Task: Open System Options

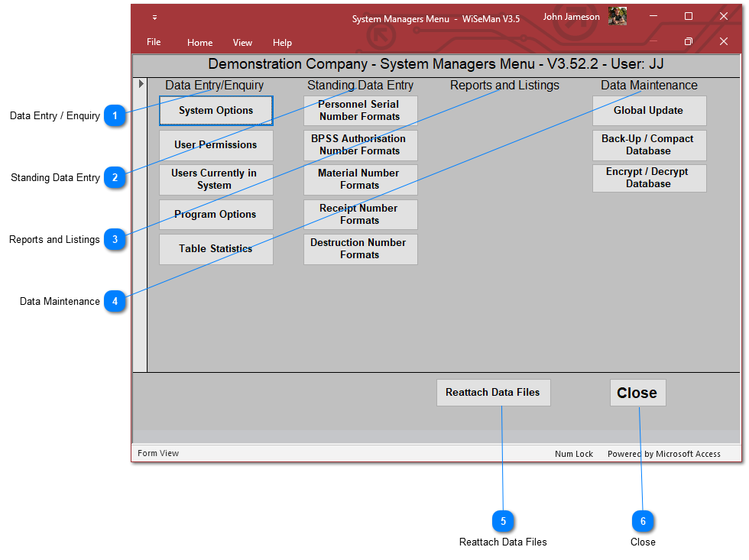Action: tap(216, 111)
